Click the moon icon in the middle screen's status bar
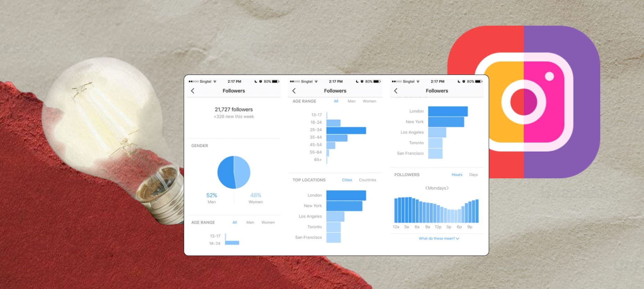 pos(357,82)
